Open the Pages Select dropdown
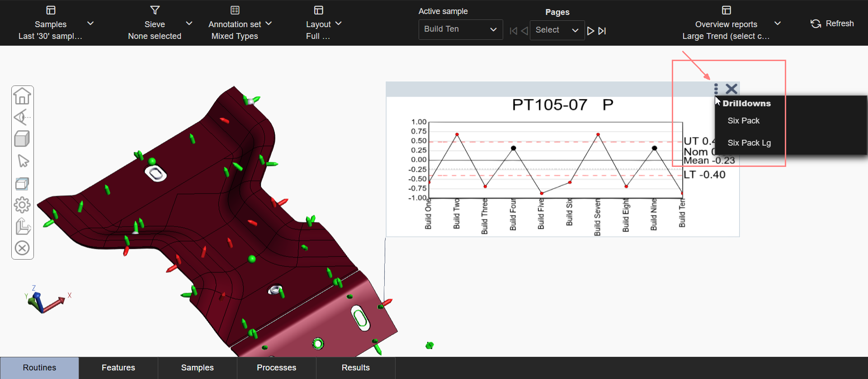Viewport: 868px width, 379px height. point(557,30)
